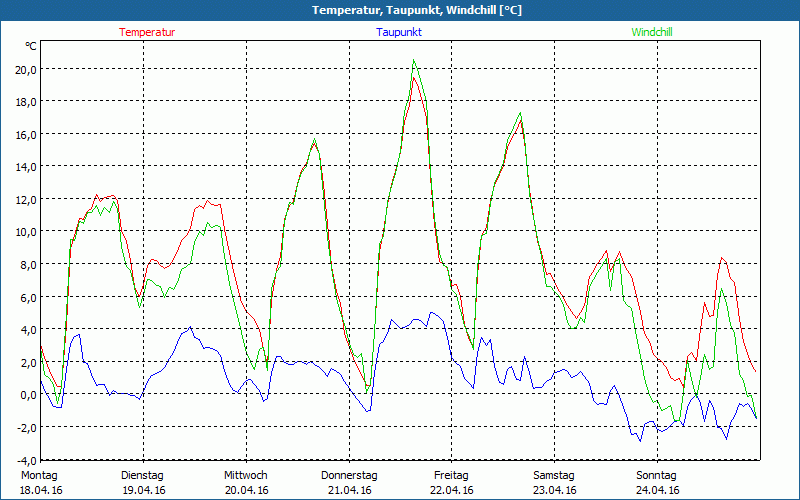
Task: Click the Freitag day label
Action: 451,476
